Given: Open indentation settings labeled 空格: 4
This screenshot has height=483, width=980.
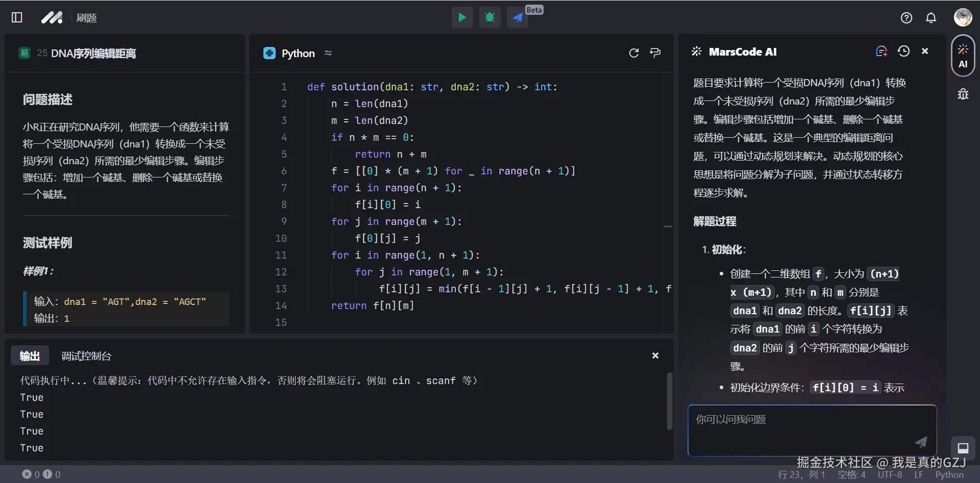Looking at the screenshot, I should point(851,474).
